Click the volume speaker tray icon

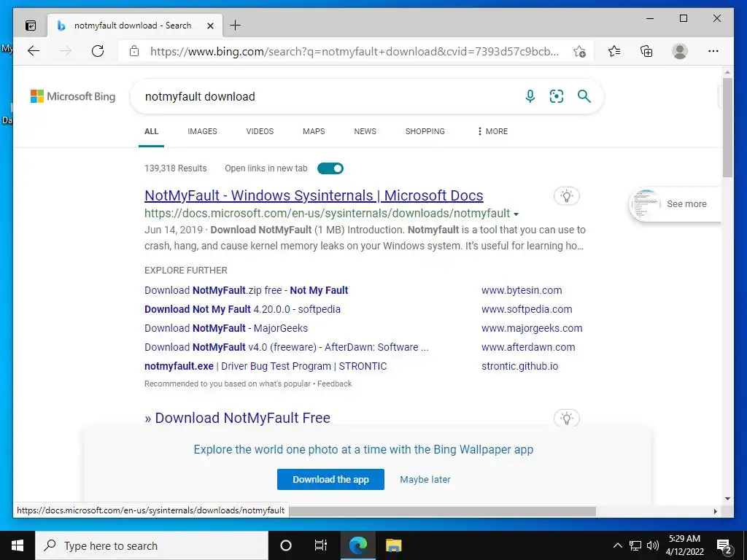(653, 545)
